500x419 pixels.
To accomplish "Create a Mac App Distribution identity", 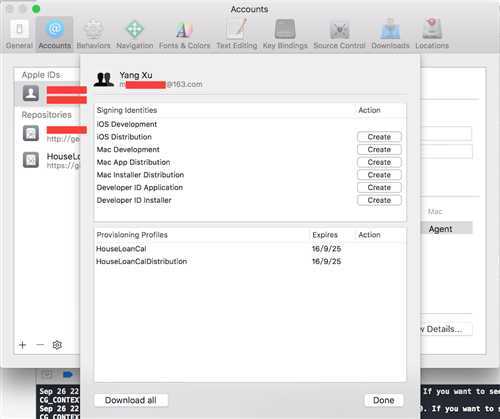I will point(379,162).
